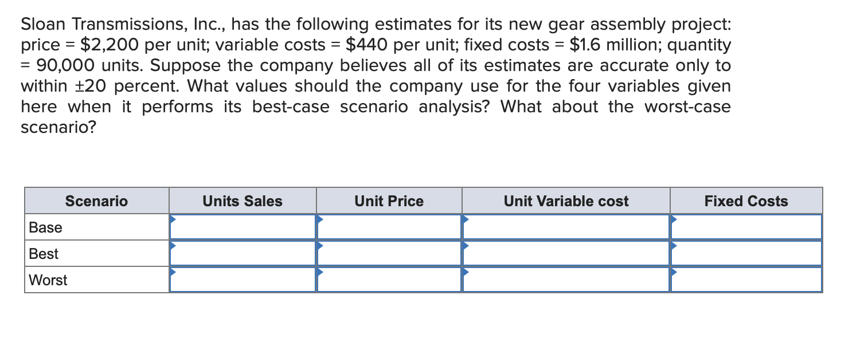Select the Best Unit Price input cell
This screenshot has height=362, width=868.
[390, 254]
